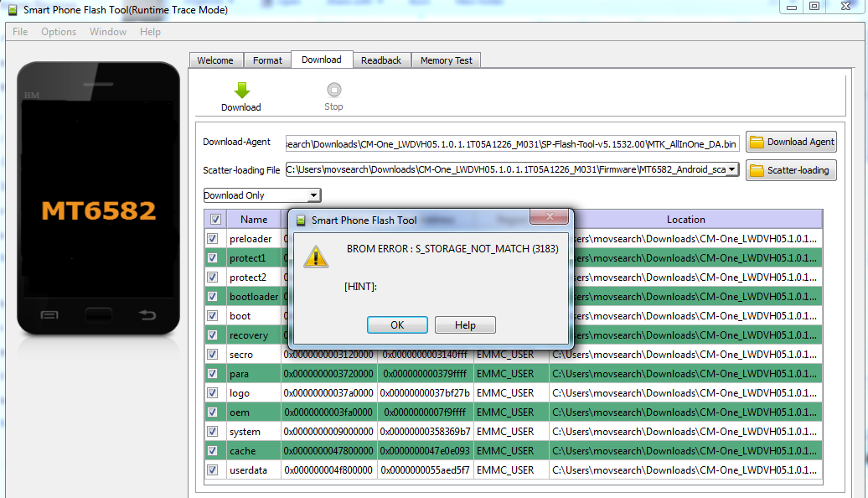The image size is (868, 498).
Task: Click the system begin address 0x0000000009000000
Action: tap(328, 432)
